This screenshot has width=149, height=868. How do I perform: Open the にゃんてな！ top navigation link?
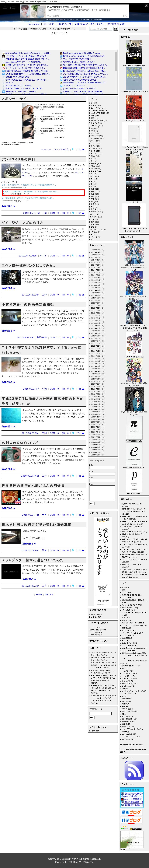tap(50, 24)
